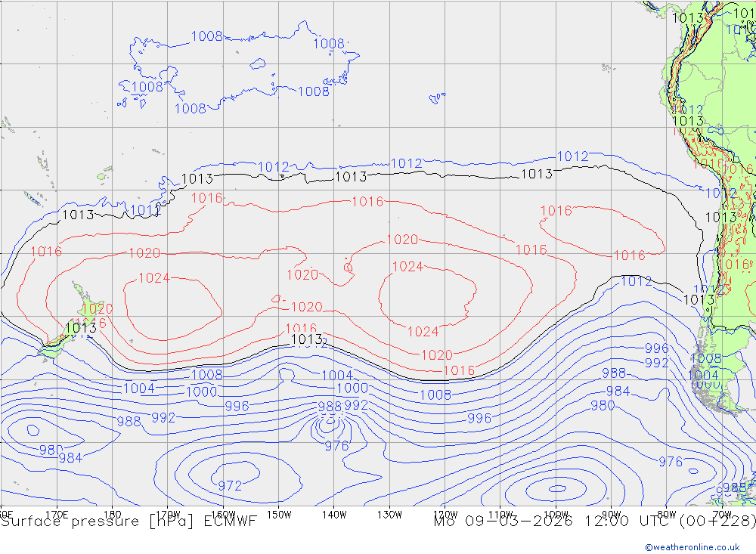This screenshot has height=554, width=756.
Task: Click the 180 longitude axis label
Action: click(113, 515)
